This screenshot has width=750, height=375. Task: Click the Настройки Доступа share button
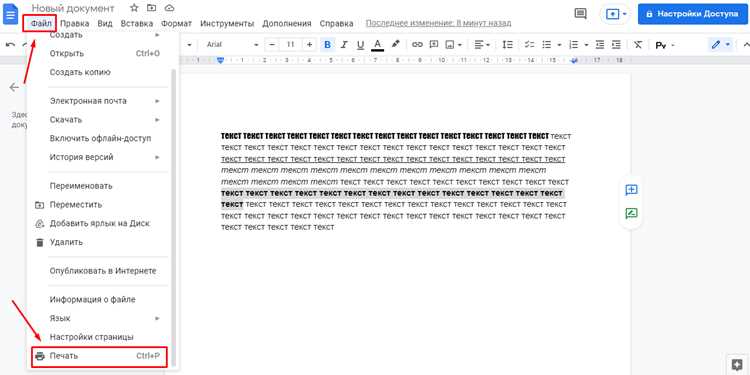pos(692,14)
